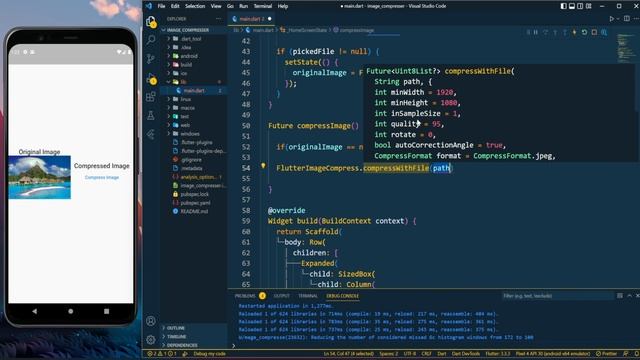Select the main.dart editor tab
Image resolution: width=640 pixels, height=360 pixels.
coord(251,19)
